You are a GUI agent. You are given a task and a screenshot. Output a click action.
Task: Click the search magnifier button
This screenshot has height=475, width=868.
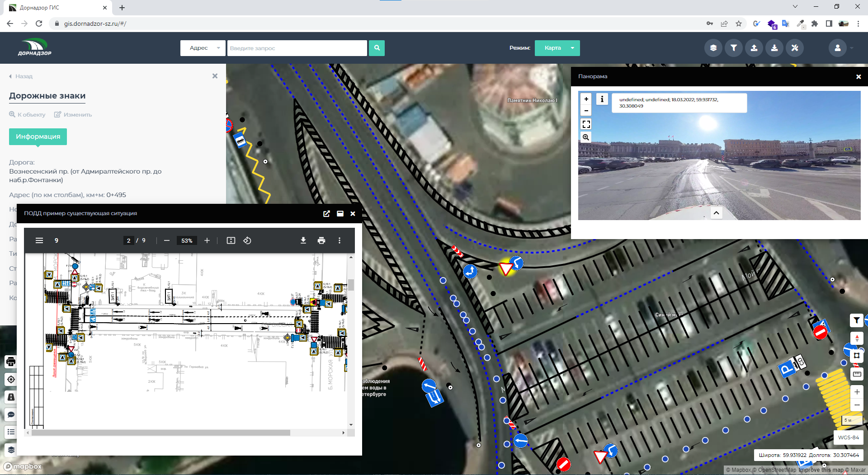(x=377, y=48)
